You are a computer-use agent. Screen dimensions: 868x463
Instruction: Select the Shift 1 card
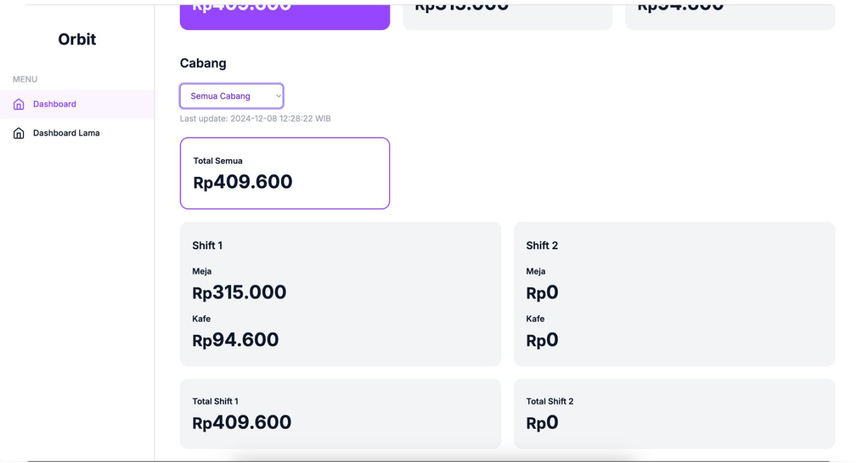click(x=340, y=294)
